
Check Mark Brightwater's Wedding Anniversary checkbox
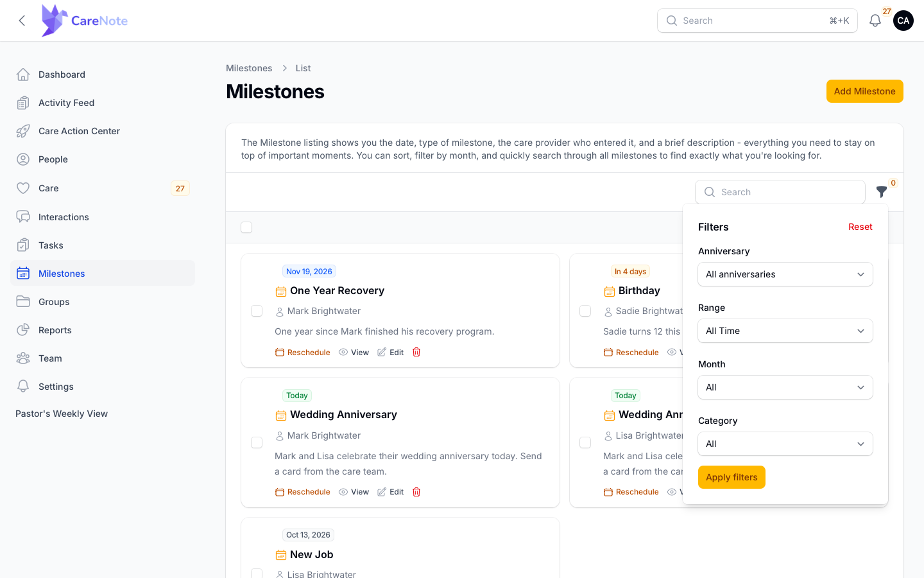pos(257,442)
